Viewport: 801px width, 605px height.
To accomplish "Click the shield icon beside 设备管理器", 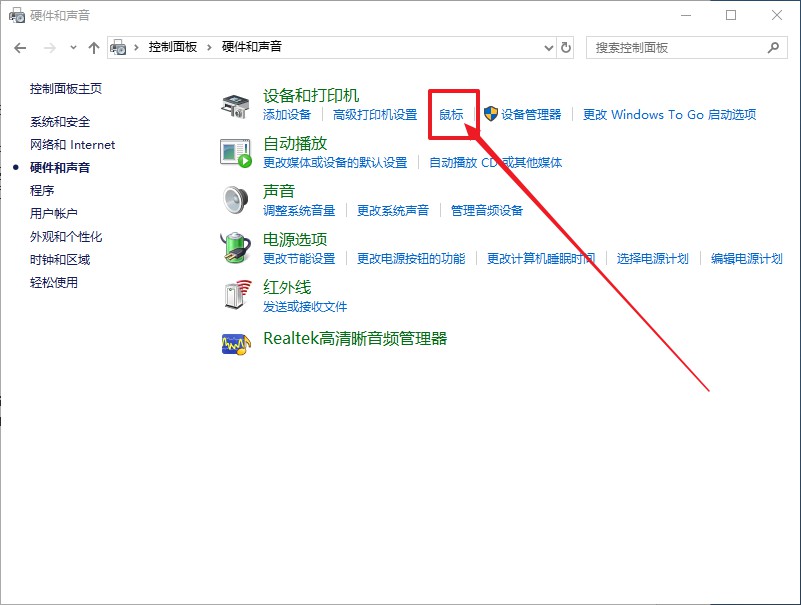I will [490, 114].
